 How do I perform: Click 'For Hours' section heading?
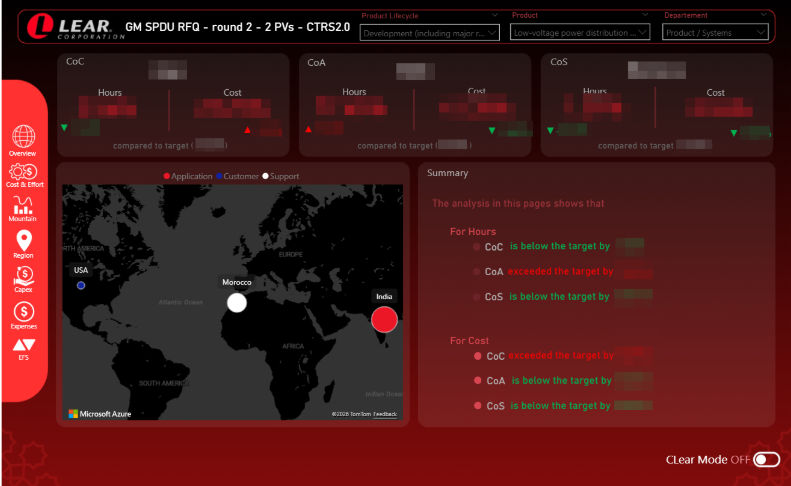point(473,232)
